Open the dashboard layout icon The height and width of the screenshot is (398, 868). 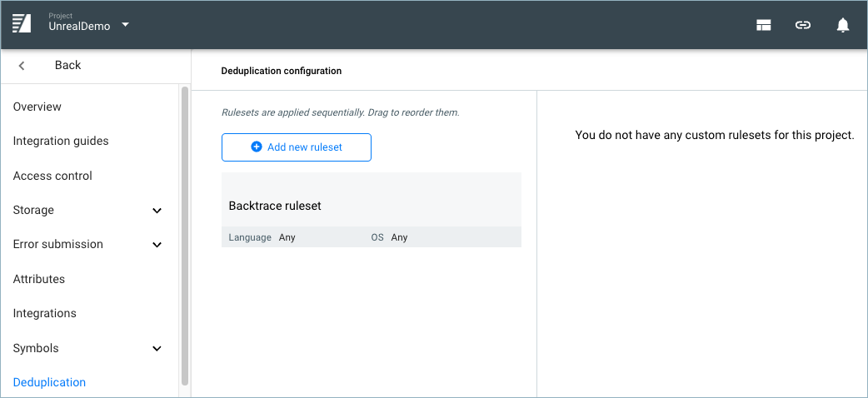[763, 25]
